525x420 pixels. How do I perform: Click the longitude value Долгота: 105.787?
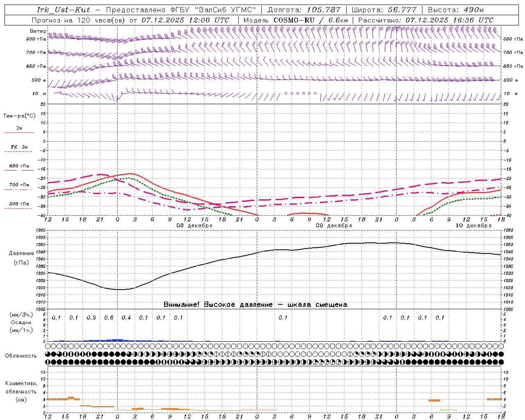pos(304,10)
